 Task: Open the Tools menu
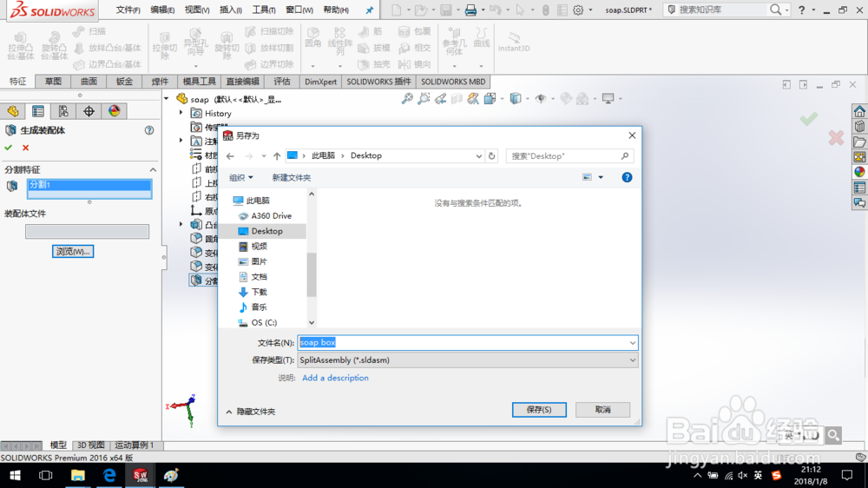pyautogui.click(x=264, y=10)
